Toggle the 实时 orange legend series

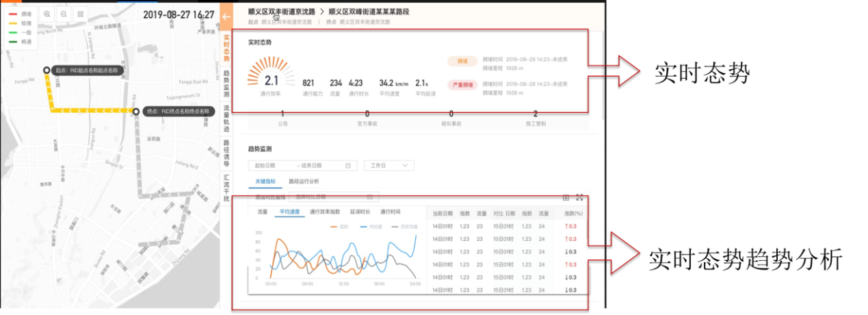[x=339, y=227]
